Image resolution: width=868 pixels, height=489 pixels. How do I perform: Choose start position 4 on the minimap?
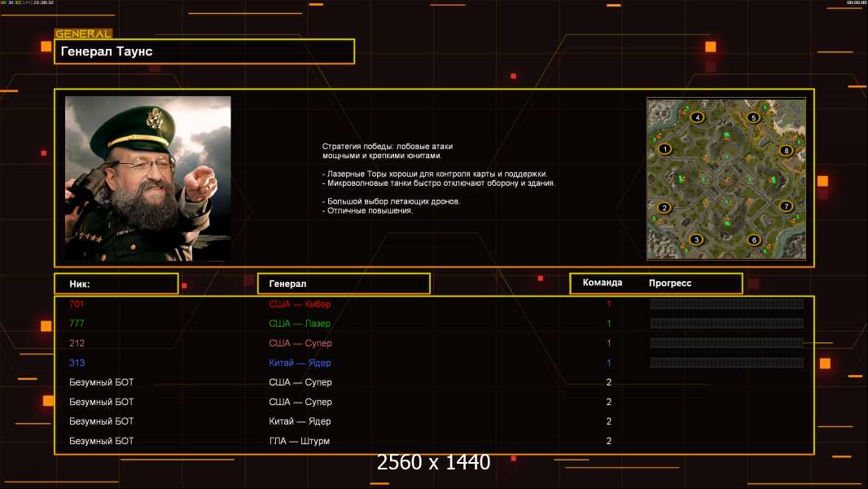[697, 117]
